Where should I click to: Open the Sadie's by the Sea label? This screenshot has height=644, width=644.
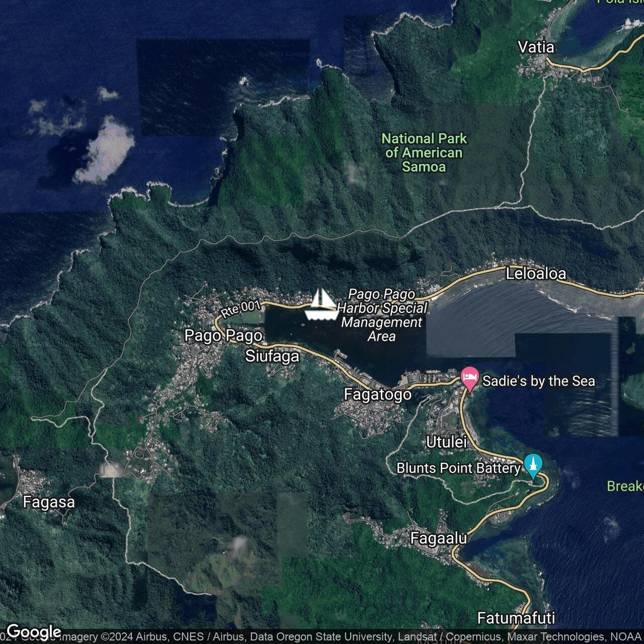(x=538, y=381)
